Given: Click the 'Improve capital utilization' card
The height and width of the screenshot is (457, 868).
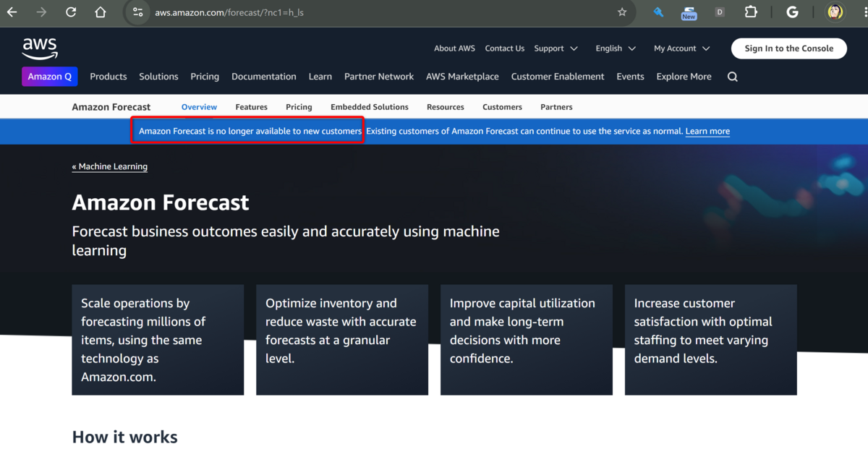Looking at the screenshot, I should 527,340.
